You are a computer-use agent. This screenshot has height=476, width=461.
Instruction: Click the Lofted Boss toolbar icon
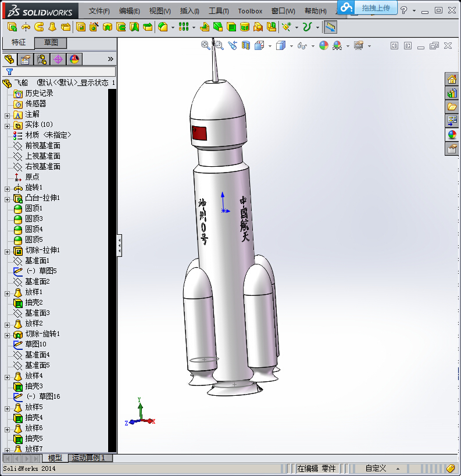point(52,27)
